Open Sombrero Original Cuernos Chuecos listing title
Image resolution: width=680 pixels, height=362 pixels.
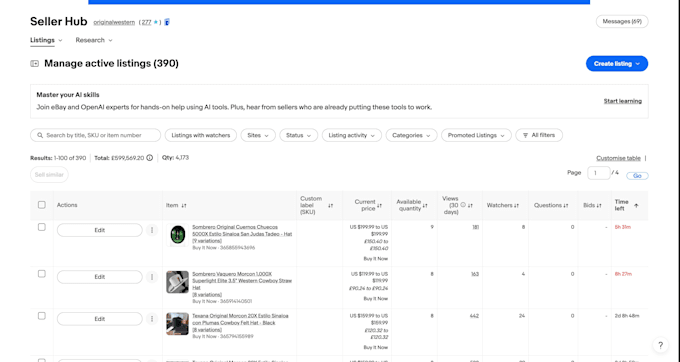click(242, 231)
